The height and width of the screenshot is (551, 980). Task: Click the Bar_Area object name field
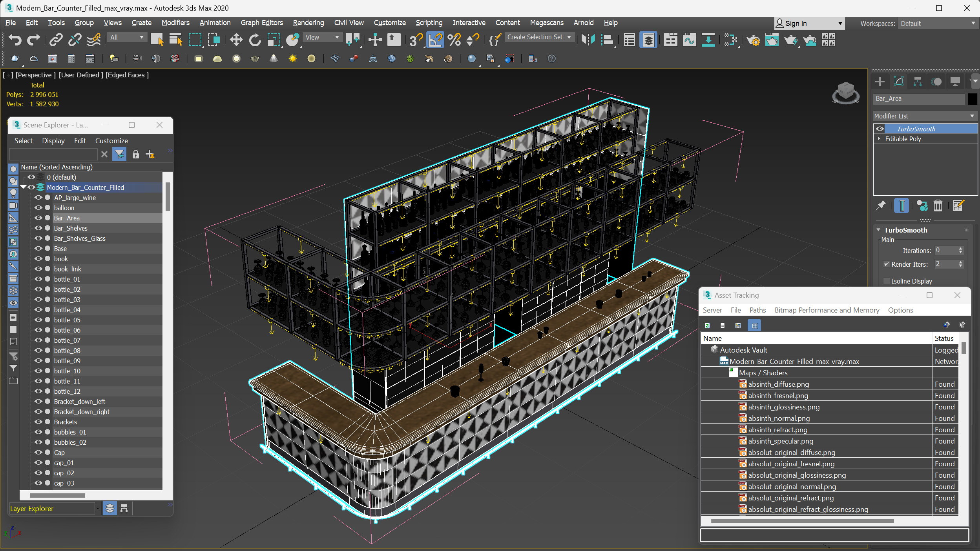pos(919,99)
